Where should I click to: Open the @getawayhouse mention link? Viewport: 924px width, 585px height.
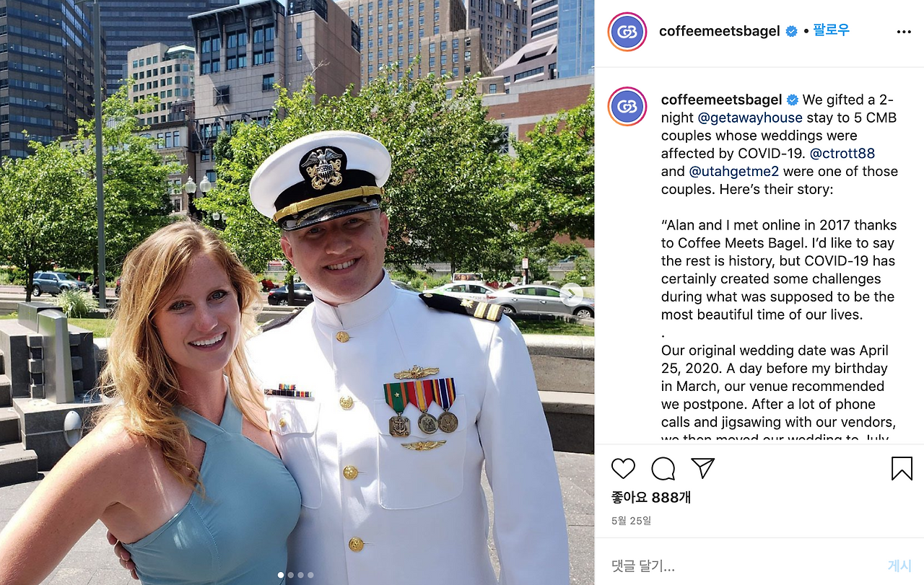[x=750, y=118]
